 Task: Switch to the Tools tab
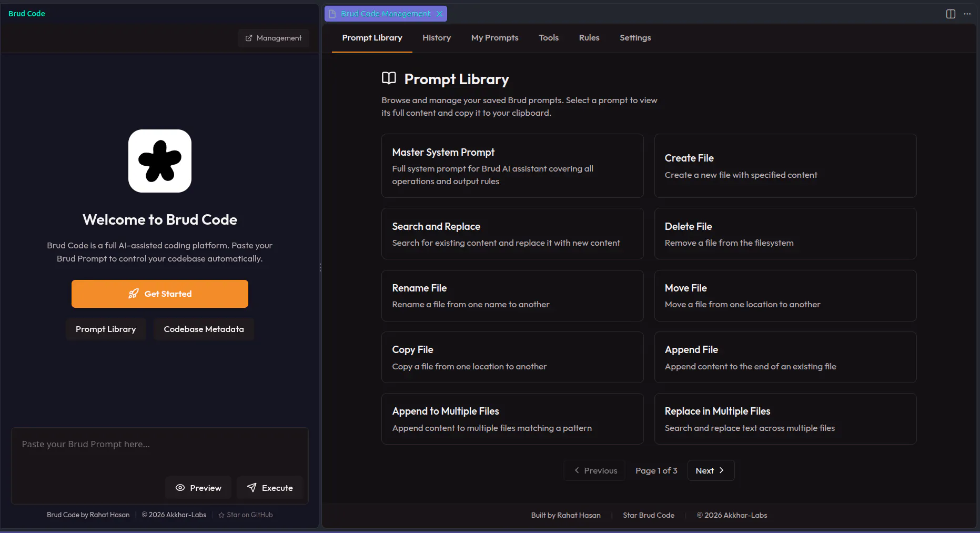click(549, 38)
